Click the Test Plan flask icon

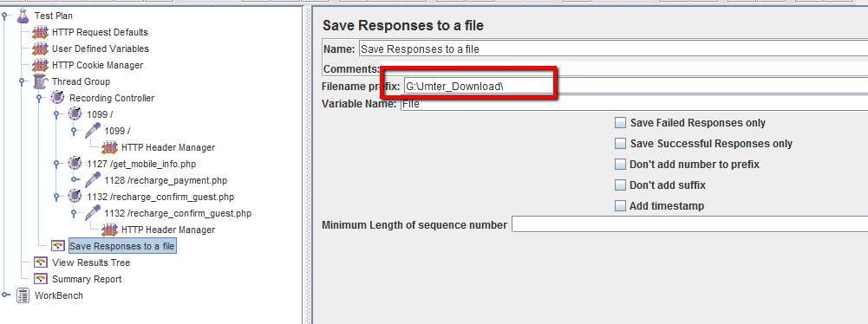pyautogui.click(x=23, y=16)
